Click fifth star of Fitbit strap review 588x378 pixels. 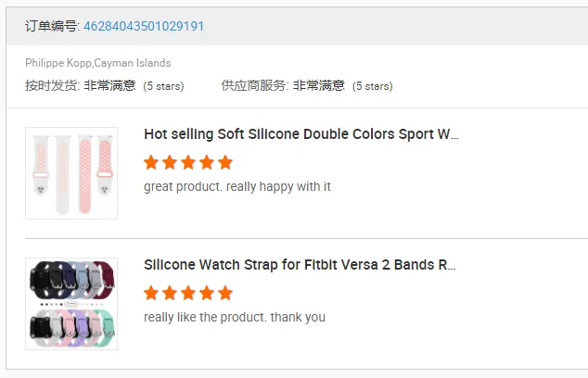224,294
